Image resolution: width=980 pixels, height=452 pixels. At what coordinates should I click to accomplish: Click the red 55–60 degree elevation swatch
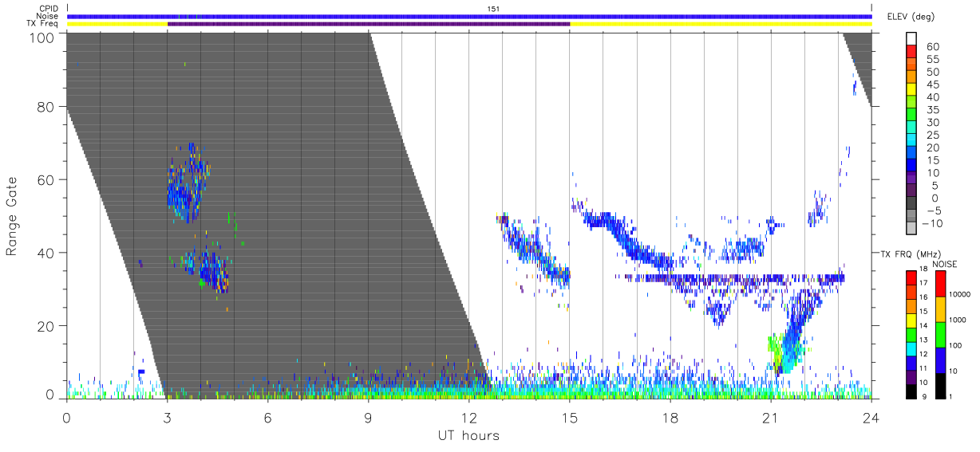pos(911,53)
